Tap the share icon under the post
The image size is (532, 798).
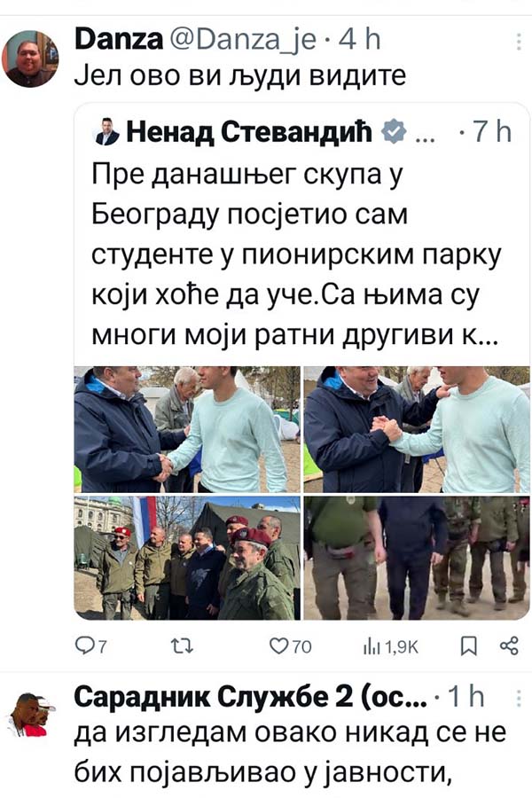(x=509, y=645)
